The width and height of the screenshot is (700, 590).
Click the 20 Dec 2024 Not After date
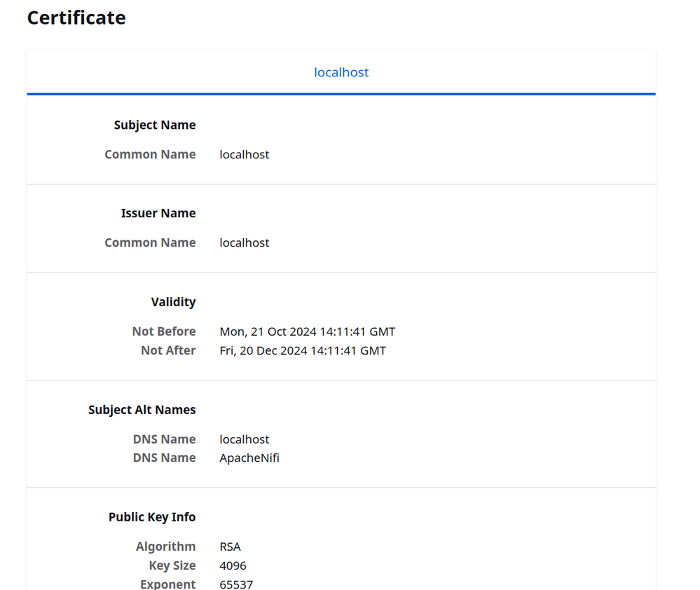click(303, 350)
